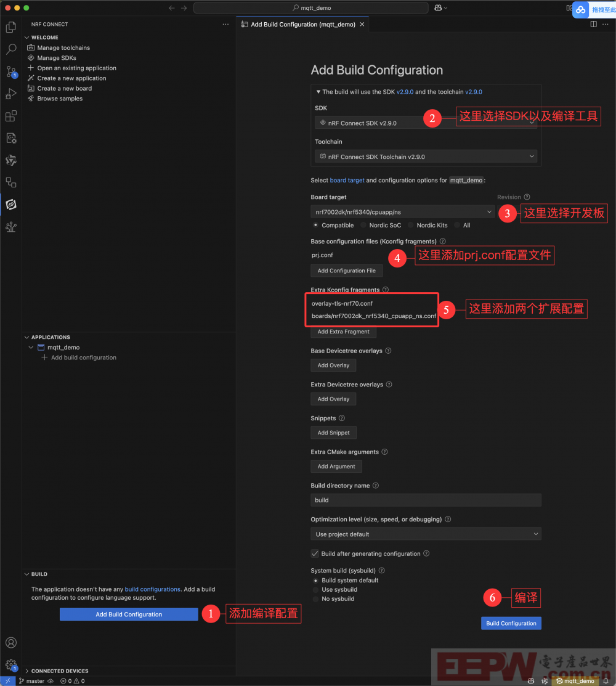Open the Extensions view

11,116
